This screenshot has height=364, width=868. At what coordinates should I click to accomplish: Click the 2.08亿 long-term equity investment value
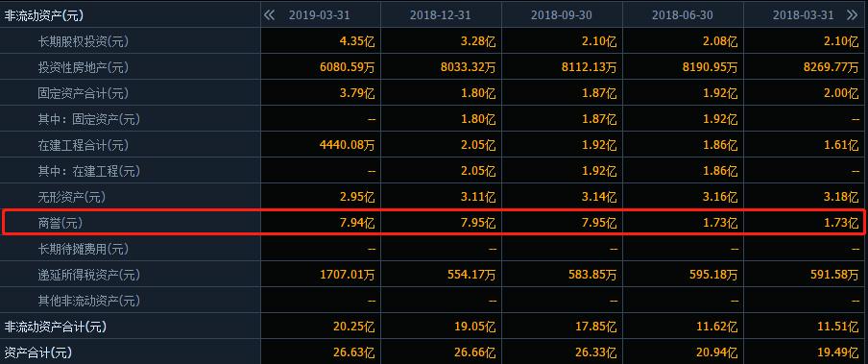click(x=719, y=41)
